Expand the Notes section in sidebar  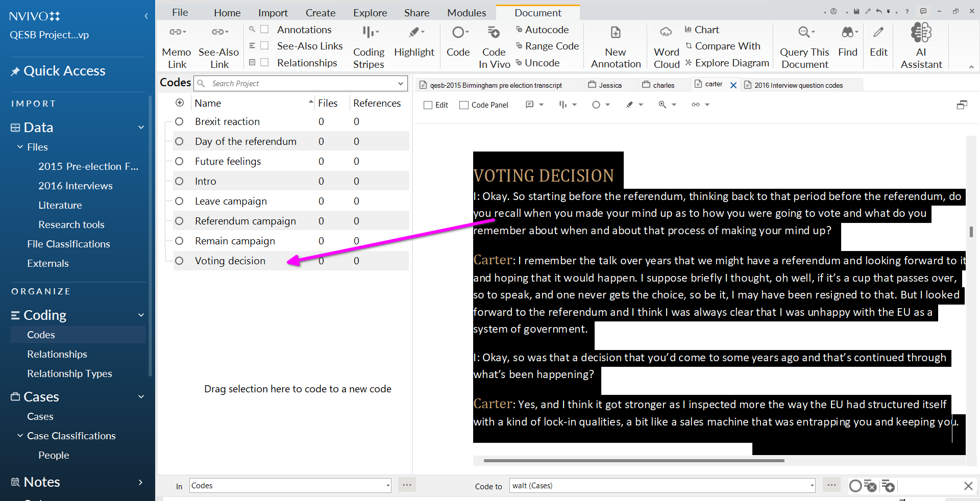140,482
